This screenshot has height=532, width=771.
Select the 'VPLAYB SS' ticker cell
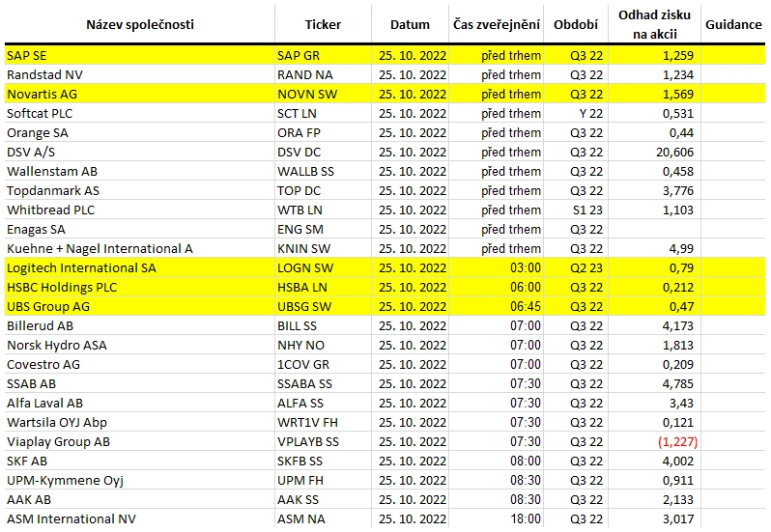click(323, 441)
